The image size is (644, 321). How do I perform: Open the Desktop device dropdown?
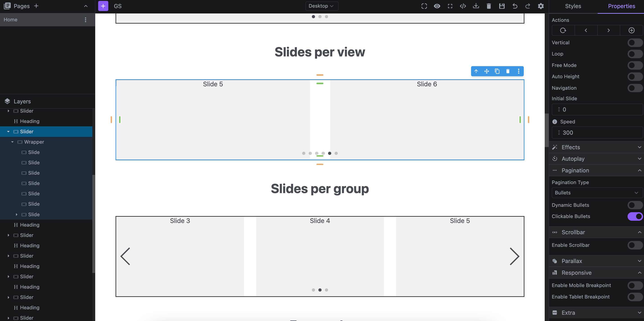[322, 6]
